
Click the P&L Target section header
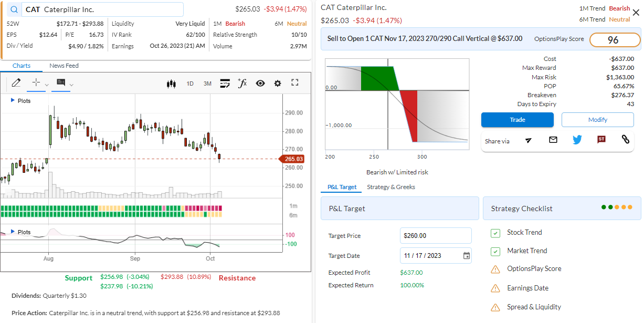pyautogui.click(x=399, y=208)
